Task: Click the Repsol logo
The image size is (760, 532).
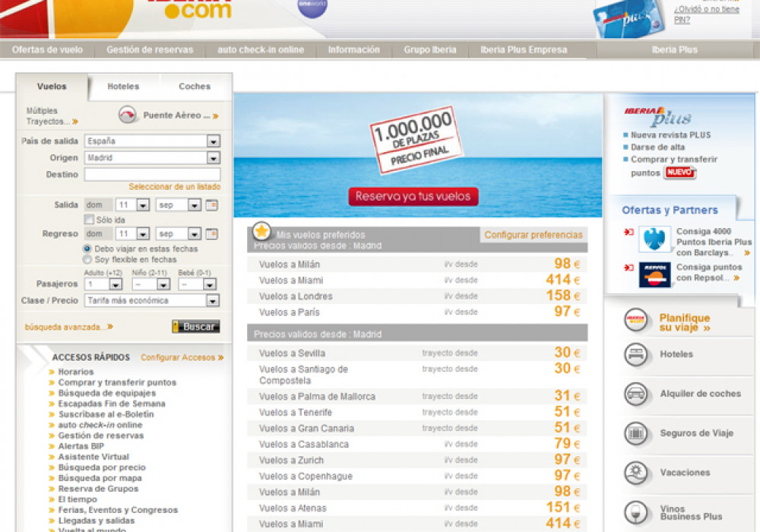Action: pos(654,274)
